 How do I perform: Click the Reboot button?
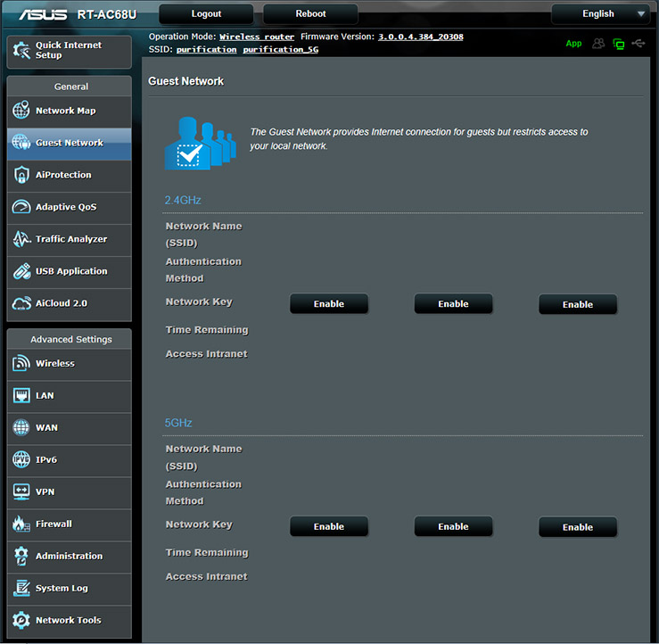pos(310,14)
